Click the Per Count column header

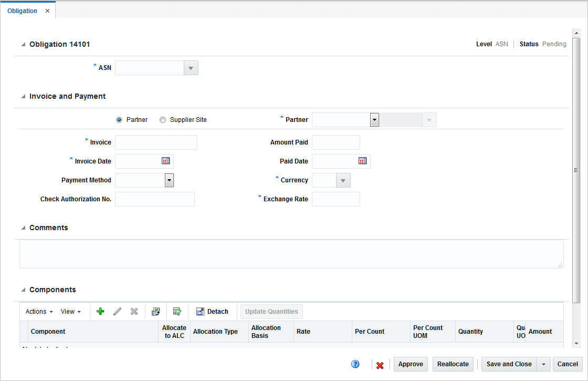pos(381,332)
